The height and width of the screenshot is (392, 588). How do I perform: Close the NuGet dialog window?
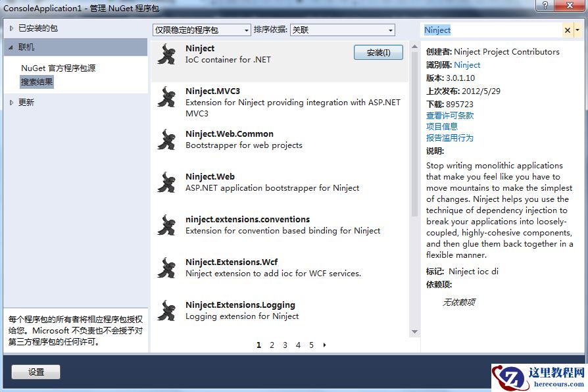pyautogui.click(x=569, y=5)
